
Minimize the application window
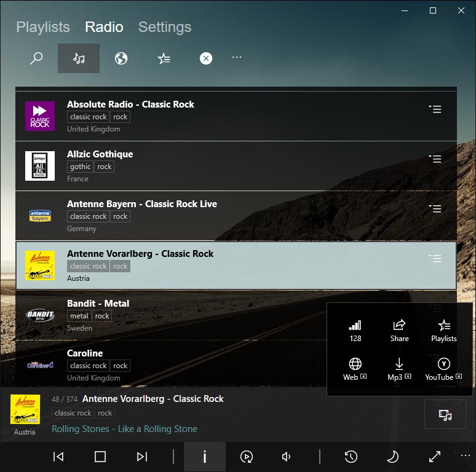[x=405, y=10]
